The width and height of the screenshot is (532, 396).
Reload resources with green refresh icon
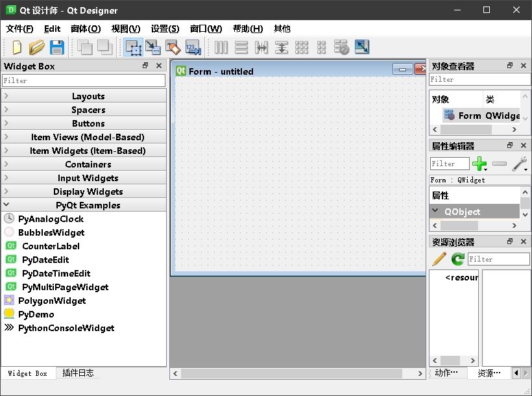point(457,259)
